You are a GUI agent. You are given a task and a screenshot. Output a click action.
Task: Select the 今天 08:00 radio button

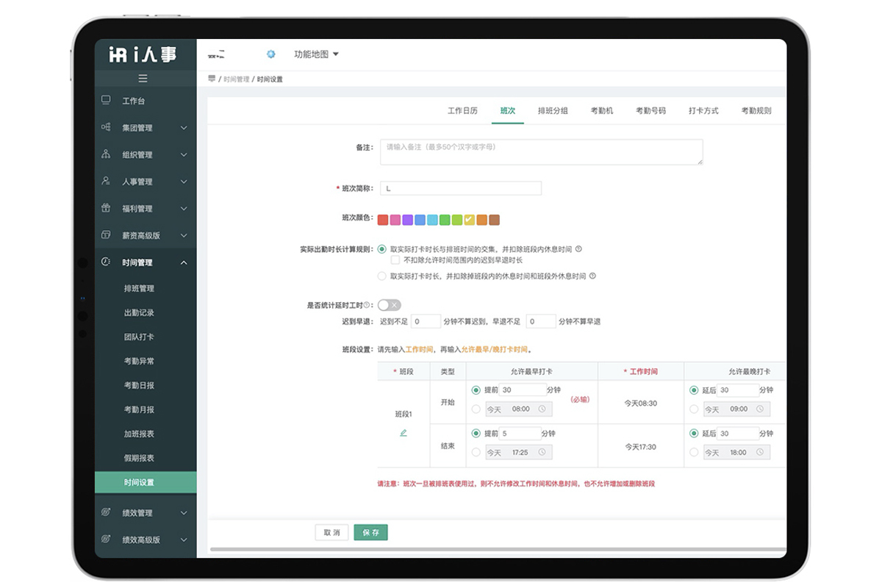[476, 409]
